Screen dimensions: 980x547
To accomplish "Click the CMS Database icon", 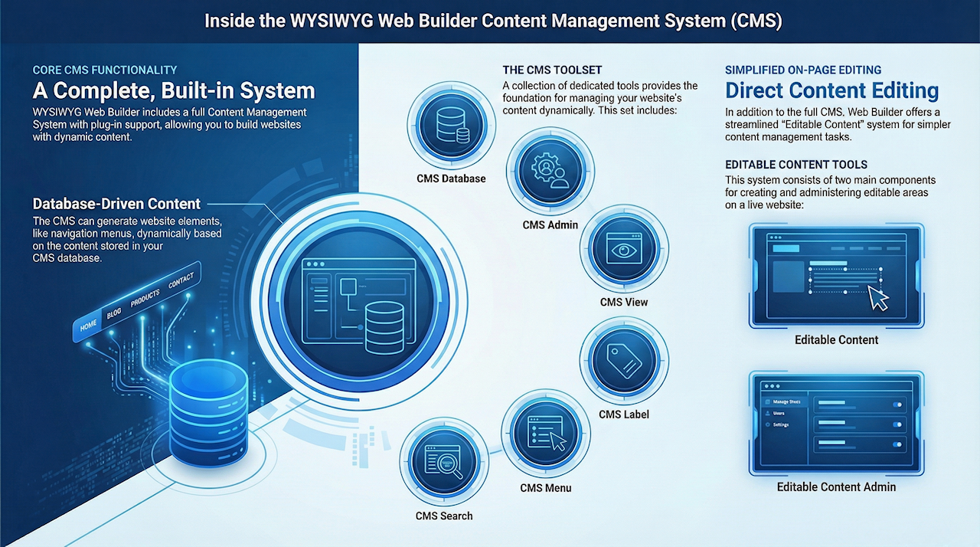I will click(x=451, y=126).
